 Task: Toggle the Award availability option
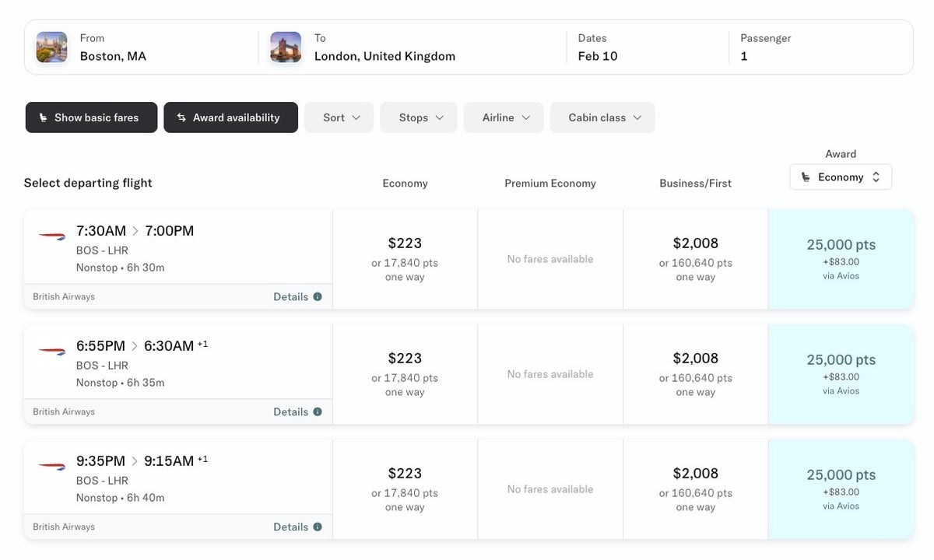pyautogui.click(x=230, y=117)
